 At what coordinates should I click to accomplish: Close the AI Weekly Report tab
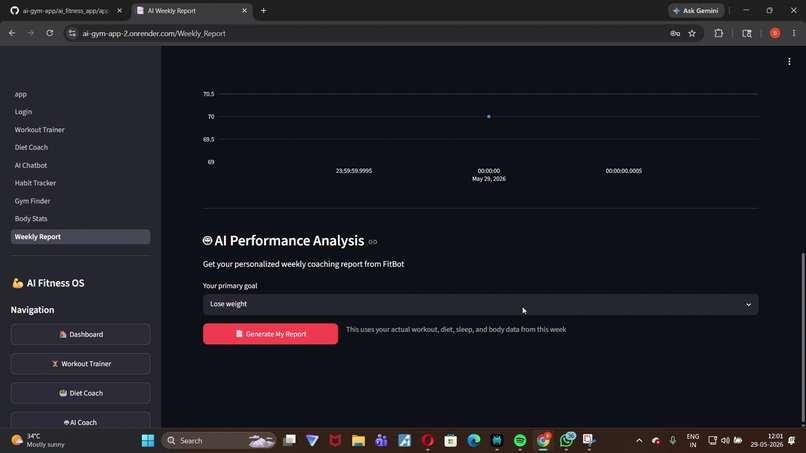pyautogui.click(x=244, y=10)
